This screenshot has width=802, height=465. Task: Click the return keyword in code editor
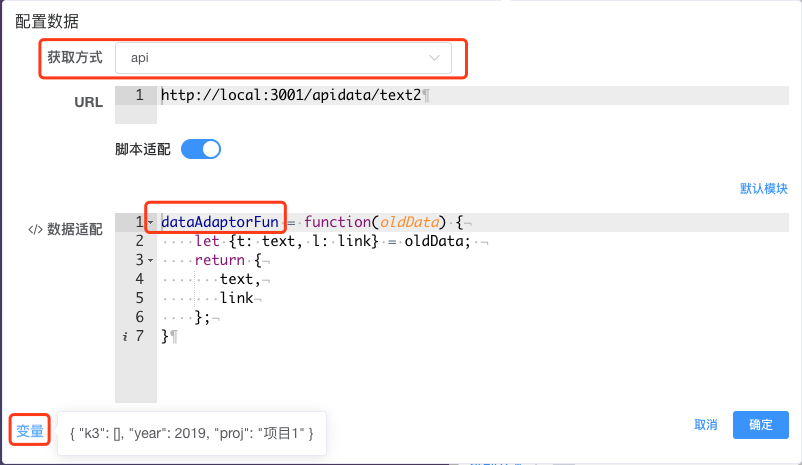219,260
